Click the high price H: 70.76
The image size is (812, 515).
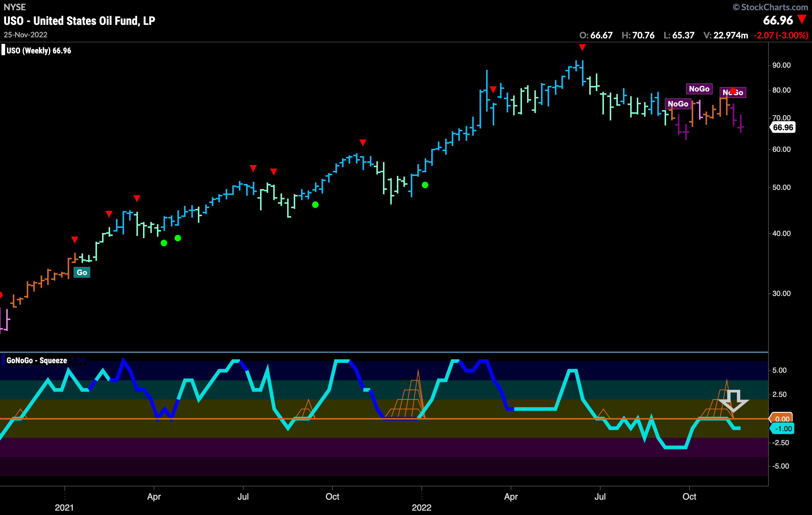[x=638, y=35]
